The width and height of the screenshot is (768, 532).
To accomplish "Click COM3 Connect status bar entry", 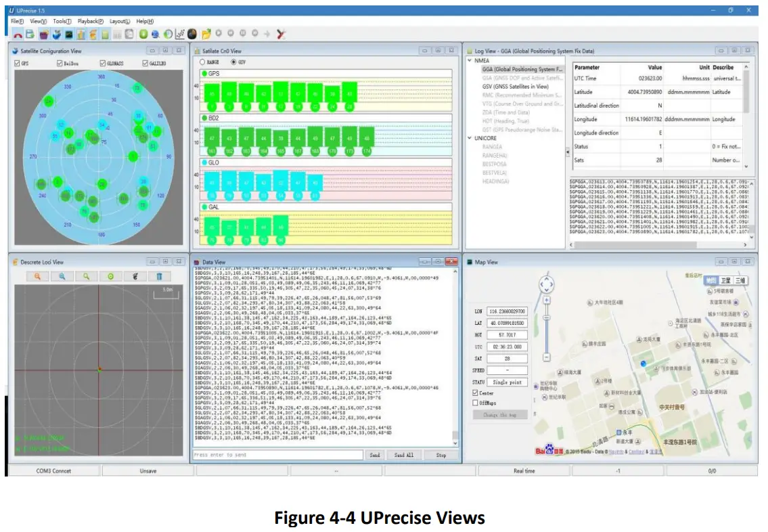I will [x=54, y=471].
